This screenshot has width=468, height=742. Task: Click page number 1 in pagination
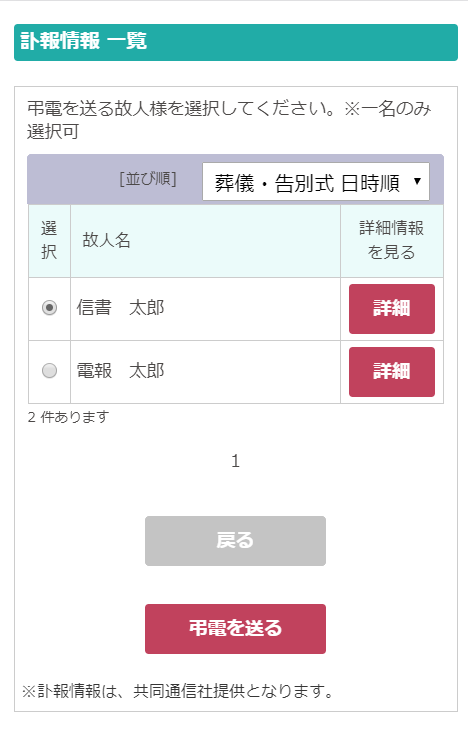pos(235,461)
